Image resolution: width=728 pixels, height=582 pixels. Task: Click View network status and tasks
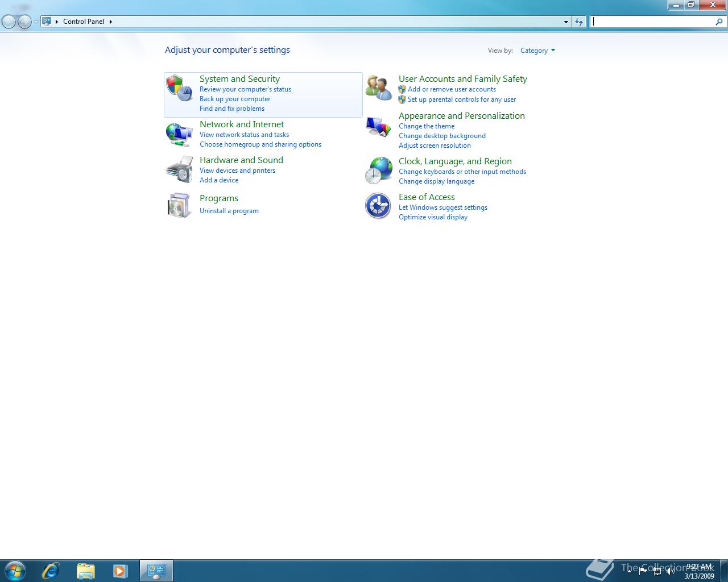coord(244,135)
